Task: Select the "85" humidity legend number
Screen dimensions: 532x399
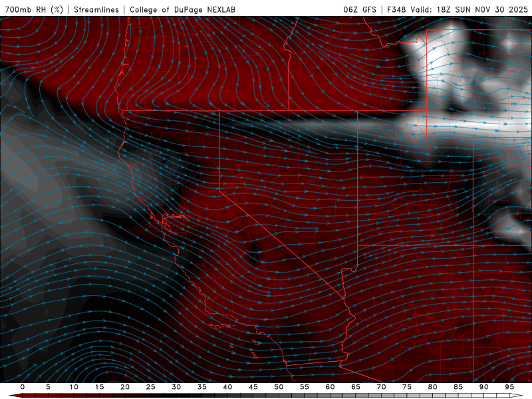Action: click(458, 387)
